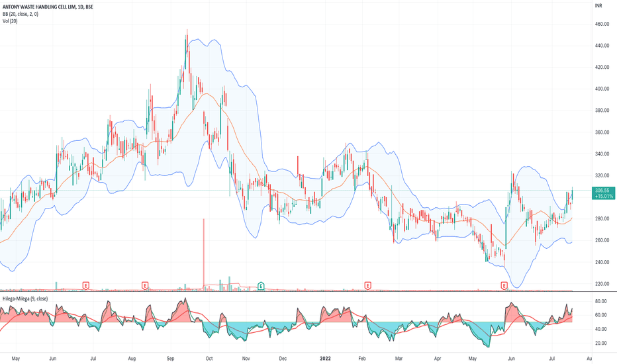Click the 460.00 price axis label
This screenshot has height=364, width=617.
(x=602, y=24)
